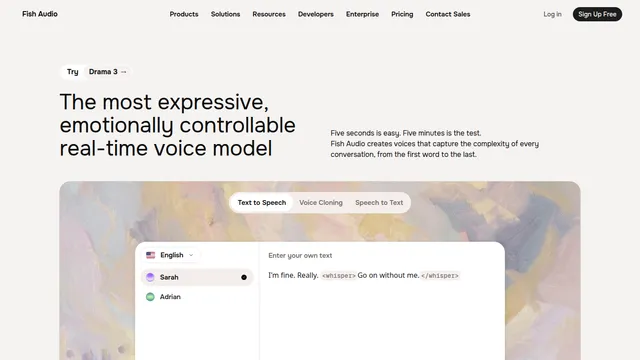
Task: Click the Fish Audio logo
Action: [40, 14]
